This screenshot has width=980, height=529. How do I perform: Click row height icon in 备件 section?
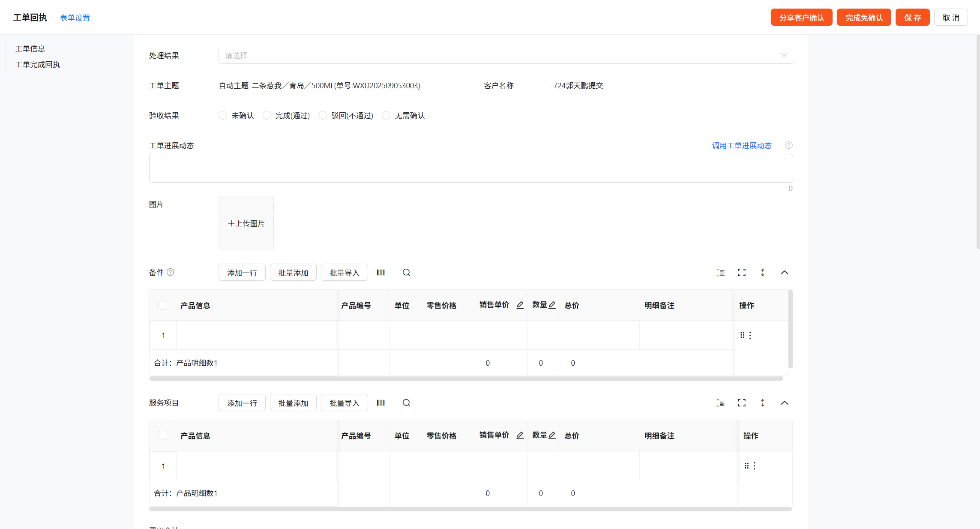pyautogui.click(x=720, y=273)
